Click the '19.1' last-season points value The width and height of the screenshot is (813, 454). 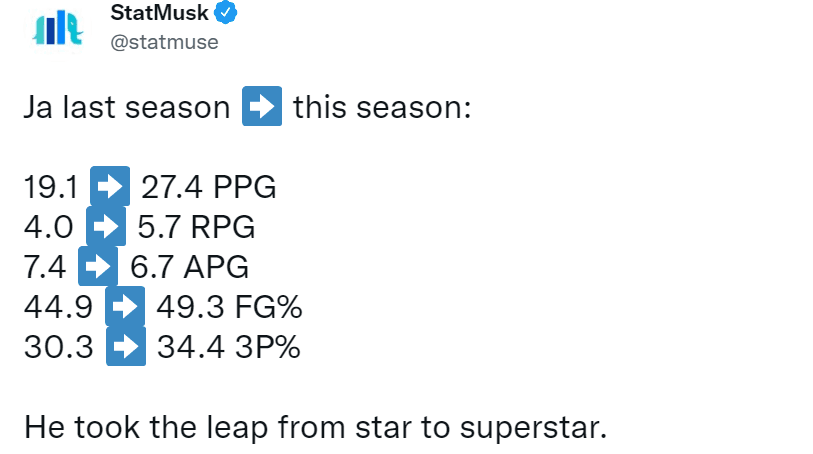point(52,187)
